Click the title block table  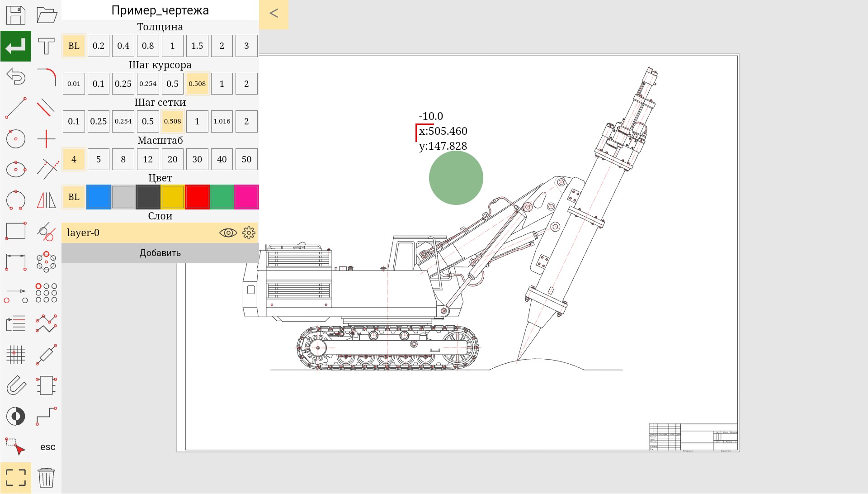tap(693, 437)
